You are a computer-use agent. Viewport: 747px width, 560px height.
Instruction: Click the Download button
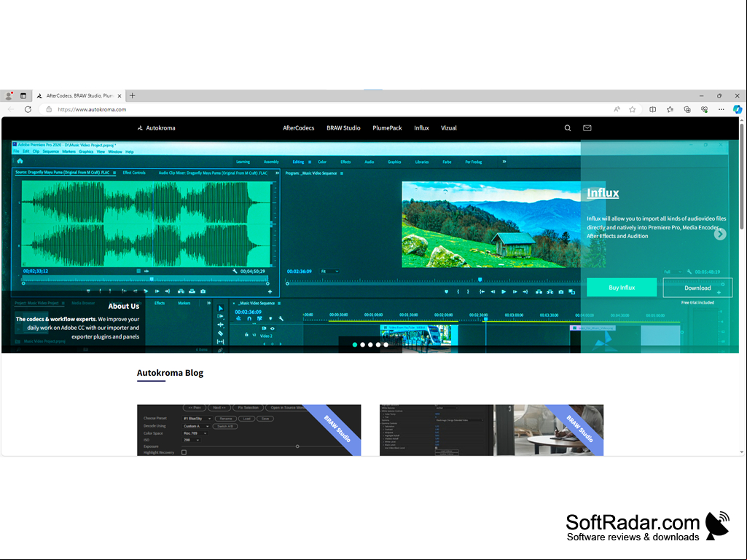[x=697, y=288]
